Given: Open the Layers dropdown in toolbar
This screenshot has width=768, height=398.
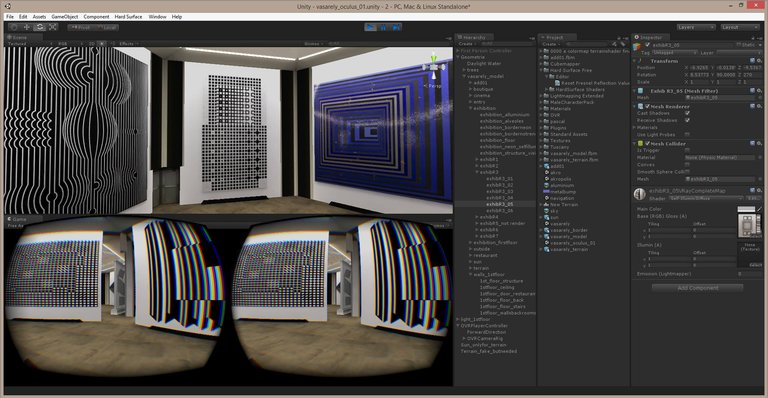Looking at the screenshot, I should point(696,27).
